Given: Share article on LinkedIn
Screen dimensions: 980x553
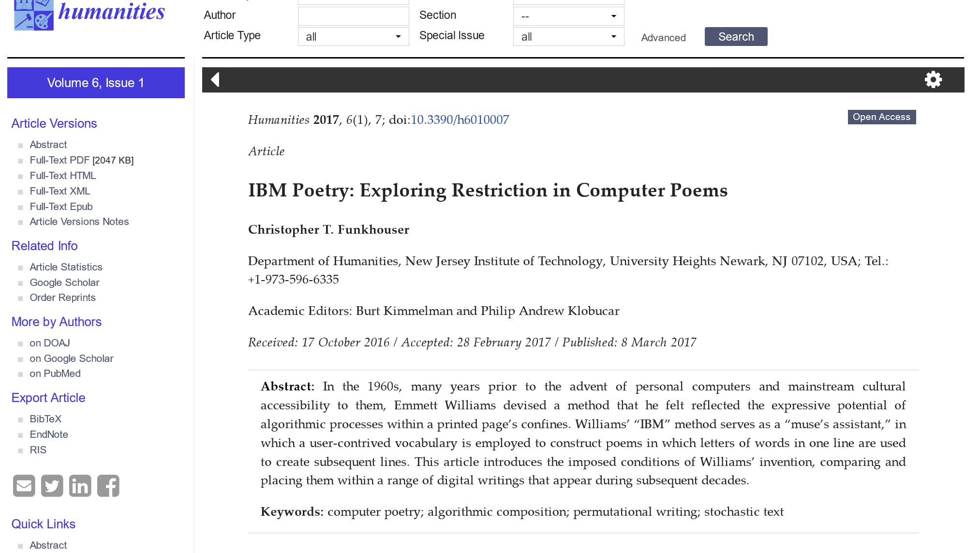Looking at the screenshot, I should (x=80, y=486).
